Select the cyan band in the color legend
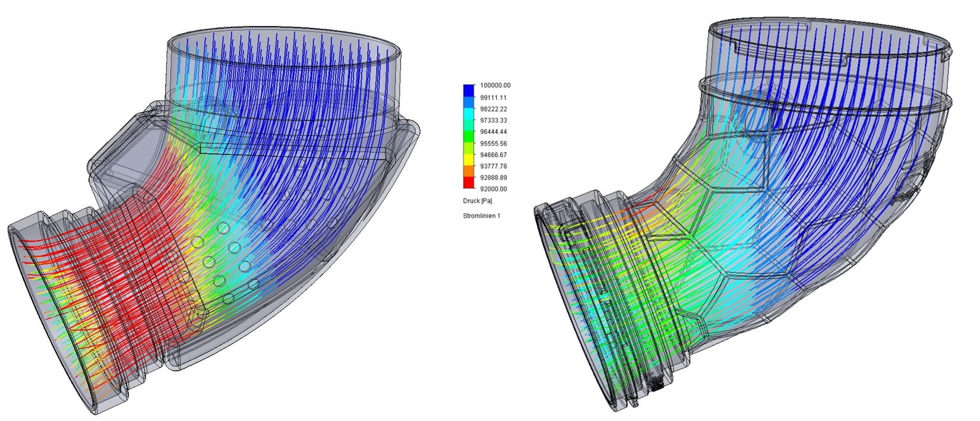980x421 pixels. [x=469, y=114]
